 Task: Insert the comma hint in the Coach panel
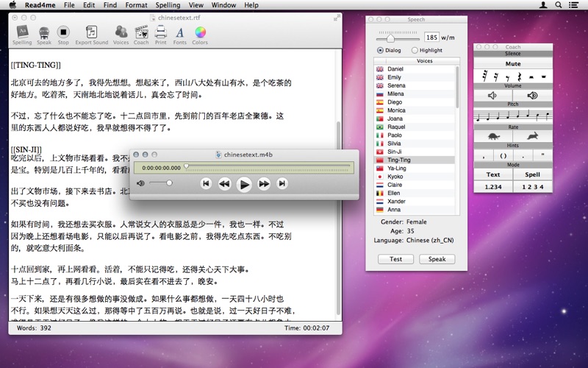484,156
